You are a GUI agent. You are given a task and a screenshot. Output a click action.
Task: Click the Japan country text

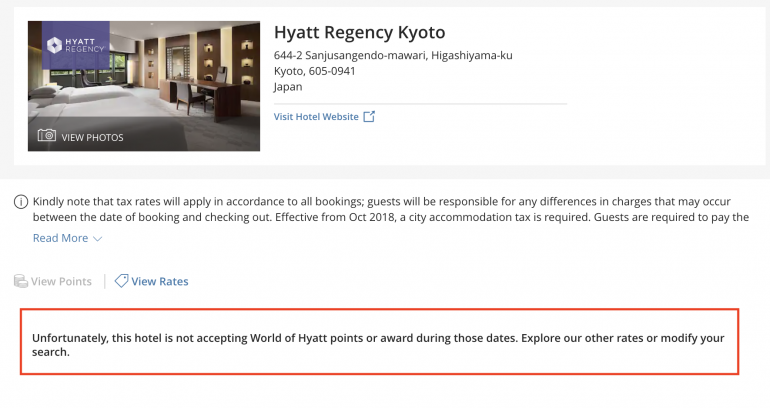point(288,87)
